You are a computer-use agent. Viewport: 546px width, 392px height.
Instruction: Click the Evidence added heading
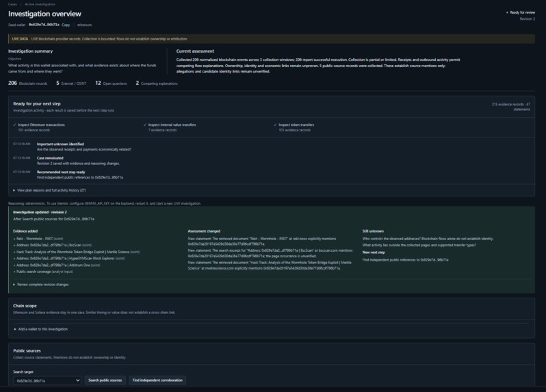click(x=25, y=231)
